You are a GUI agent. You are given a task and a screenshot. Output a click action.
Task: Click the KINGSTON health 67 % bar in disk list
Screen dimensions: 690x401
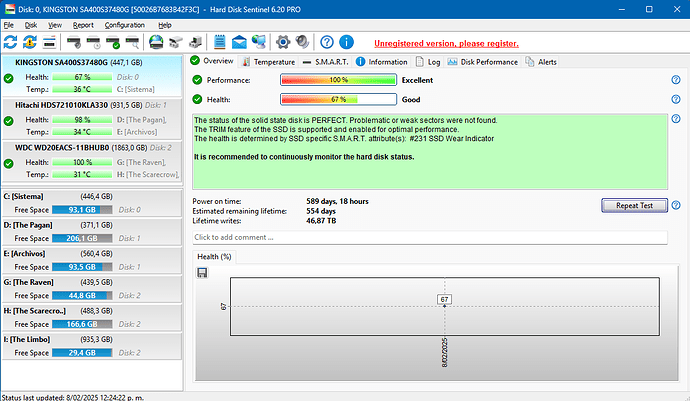82,77
